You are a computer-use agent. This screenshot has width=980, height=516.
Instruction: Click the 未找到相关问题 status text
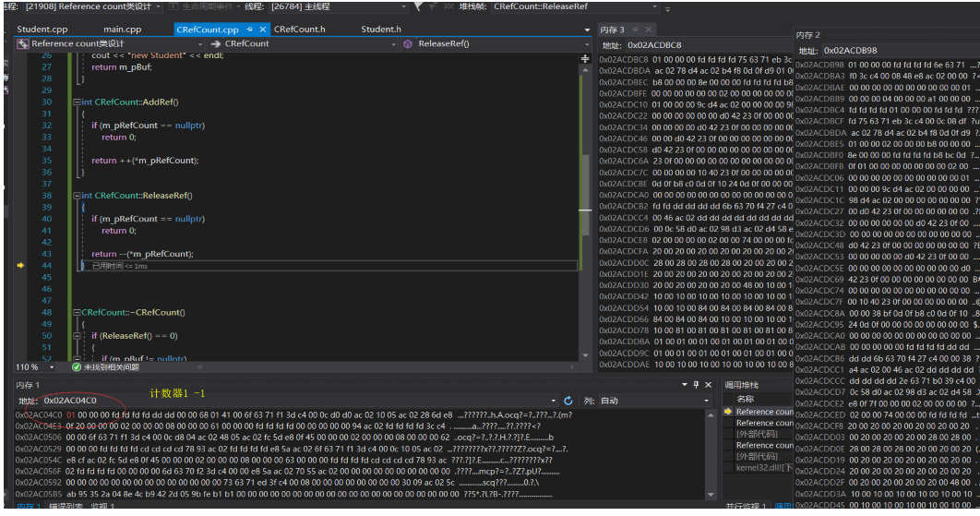pyautogui.click(x=112, y=367)
